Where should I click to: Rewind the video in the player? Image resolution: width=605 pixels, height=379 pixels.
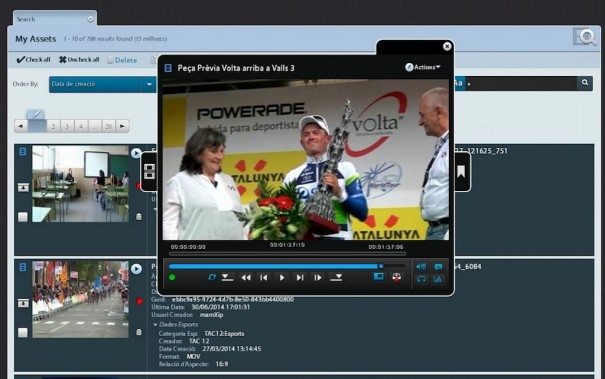[246, 277]
